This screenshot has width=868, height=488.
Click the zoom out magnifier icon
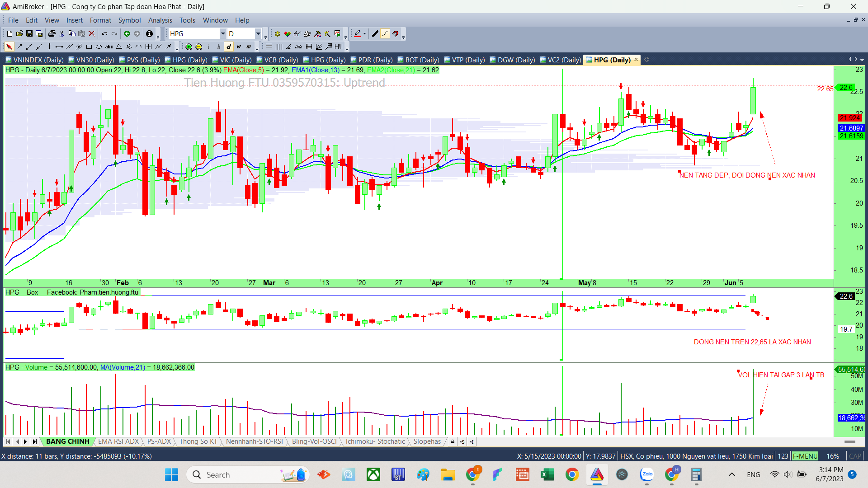coord(199,47)
